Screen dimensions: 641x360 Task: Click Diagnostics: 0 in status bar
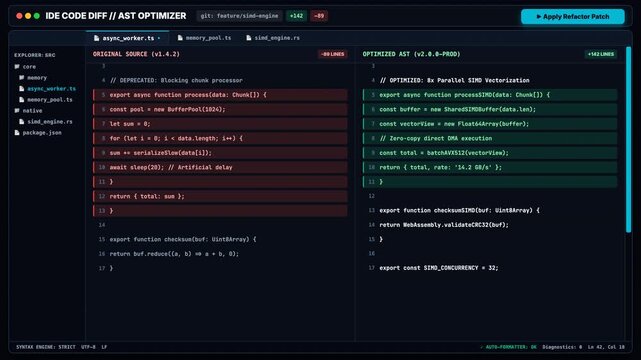coord(562,347)
